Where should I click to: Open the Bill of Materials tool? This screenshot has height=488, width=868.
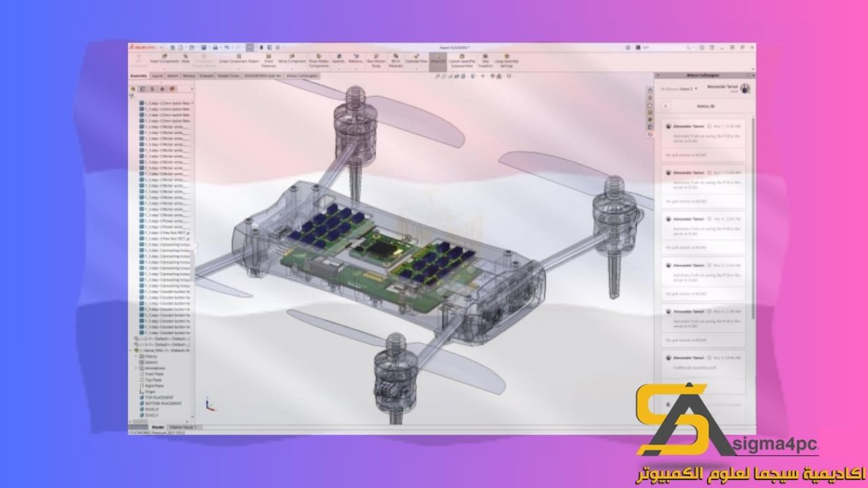click(395, 60)
